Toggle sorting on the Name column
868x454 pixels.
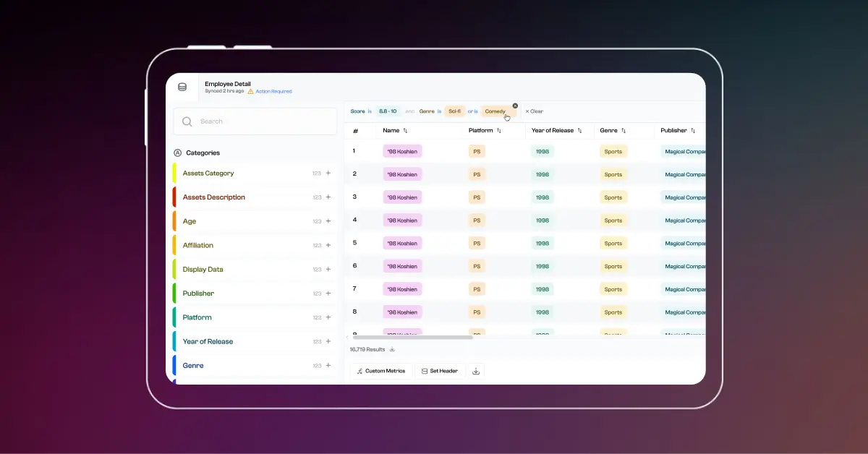tap(405, 131)
